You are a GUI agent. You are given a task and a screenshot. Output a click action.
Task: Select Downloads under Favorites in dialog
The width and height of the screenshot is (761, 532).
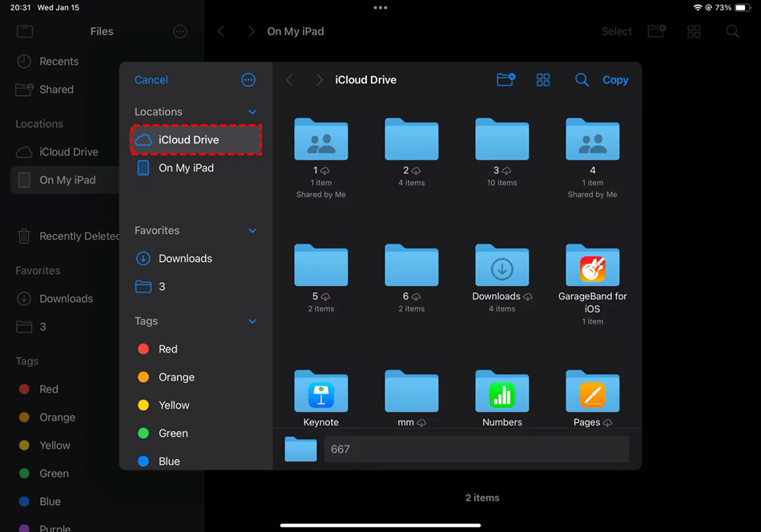pyautogui.click(x=185, y=259)
